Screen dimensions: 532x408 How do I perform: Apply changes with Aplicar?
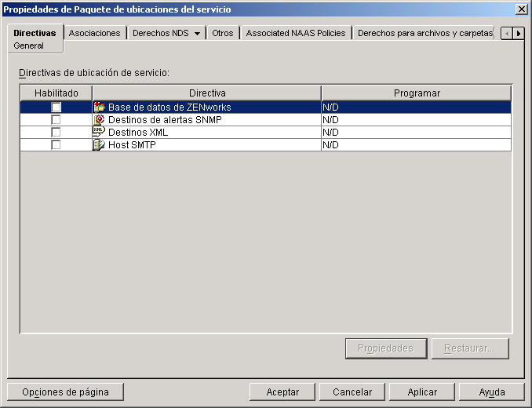pyautogui.click(x=422, y=392)
